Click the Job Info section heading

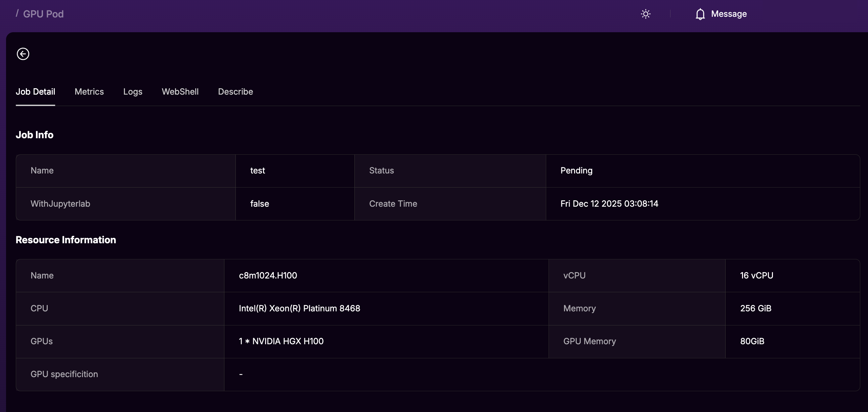(34, 135)
